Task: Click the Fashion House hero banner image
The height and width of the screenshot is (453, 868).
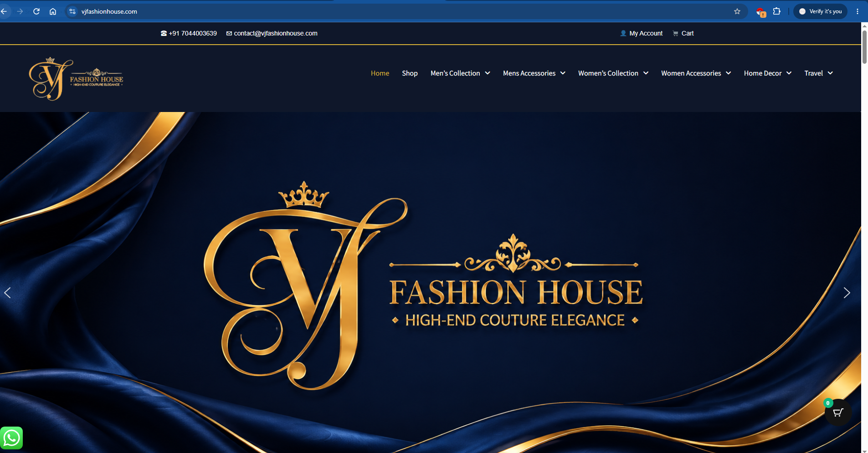Action: tap(431, 282)
